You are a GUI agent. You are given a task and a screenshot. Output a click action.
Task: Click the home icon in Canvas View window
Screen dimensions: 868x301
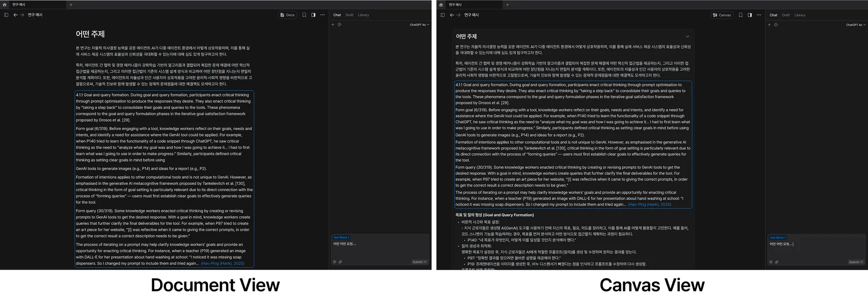441,5
